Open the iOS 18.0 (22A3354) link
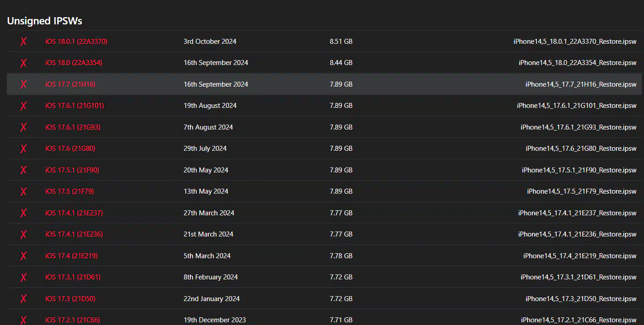 pos(74,63)
